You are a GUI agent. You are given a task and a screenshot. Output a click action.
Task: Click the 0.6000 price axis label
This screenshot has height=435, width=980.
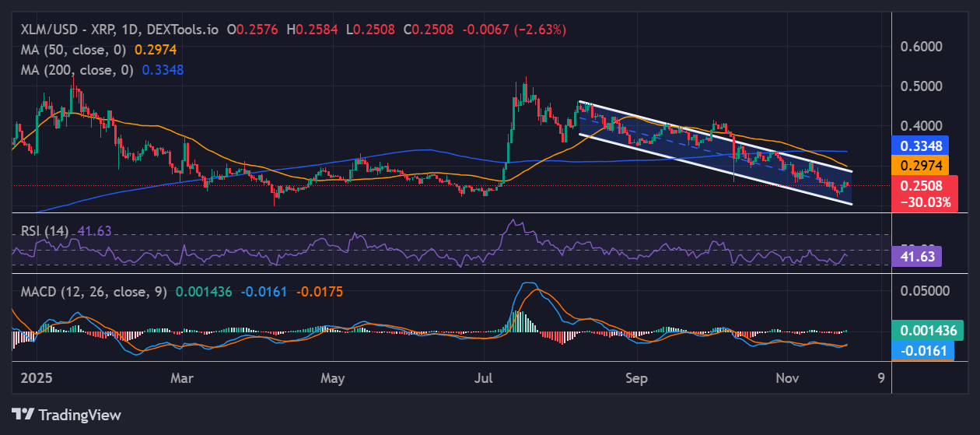[x=922, y=46]
